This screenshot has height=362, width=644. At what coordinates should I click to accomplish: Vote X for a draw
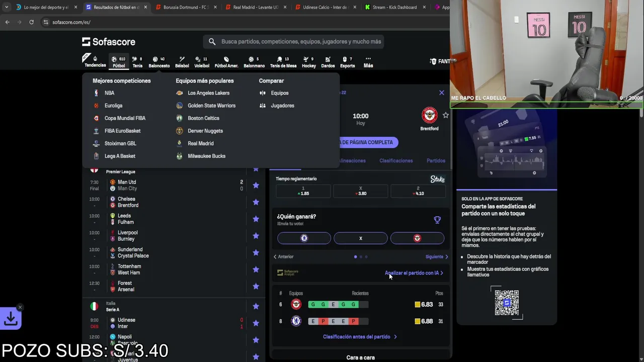[360, 238]
